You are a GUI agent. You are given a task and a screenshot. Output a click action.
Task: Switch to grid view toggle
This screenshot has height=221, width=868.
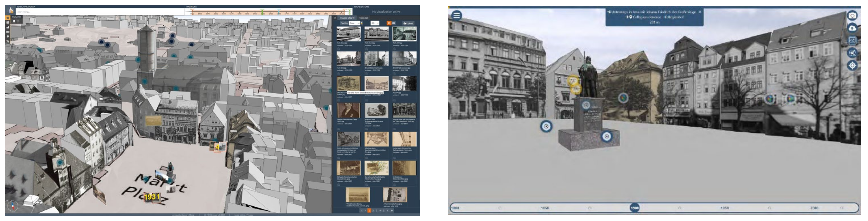[x=389, y=23]
